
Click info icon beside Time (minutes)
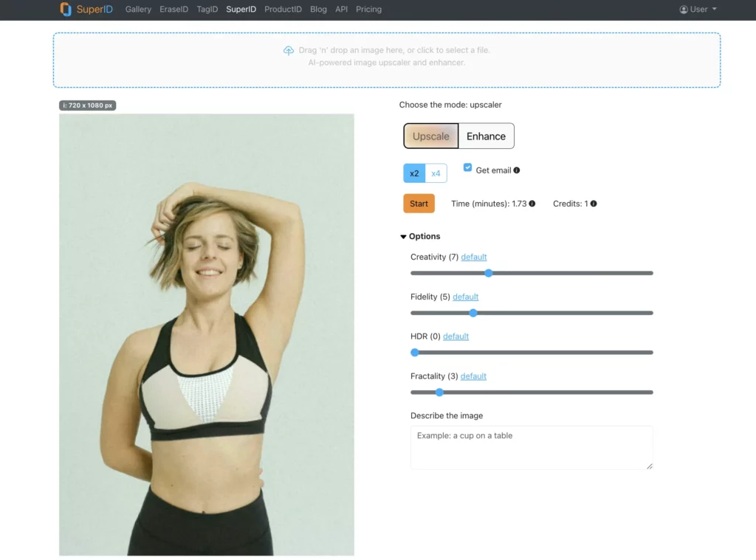[532, 204]
